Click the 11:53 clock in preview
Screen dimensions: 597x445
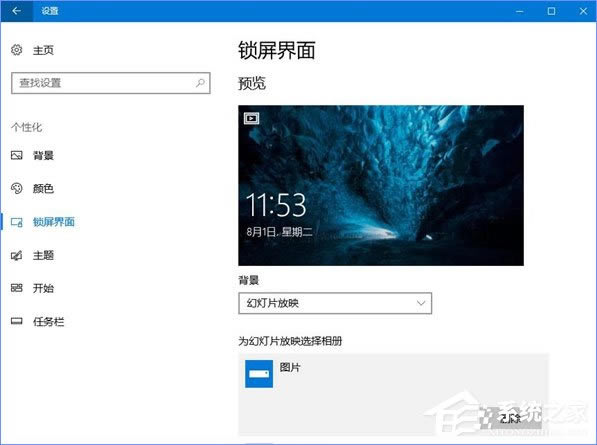click(276, 205)
